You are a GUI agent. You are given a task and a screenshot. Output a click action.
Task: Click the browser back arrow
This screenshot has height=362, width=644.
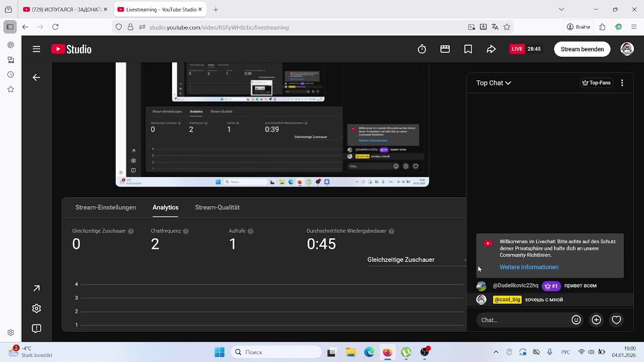(25, 27)
